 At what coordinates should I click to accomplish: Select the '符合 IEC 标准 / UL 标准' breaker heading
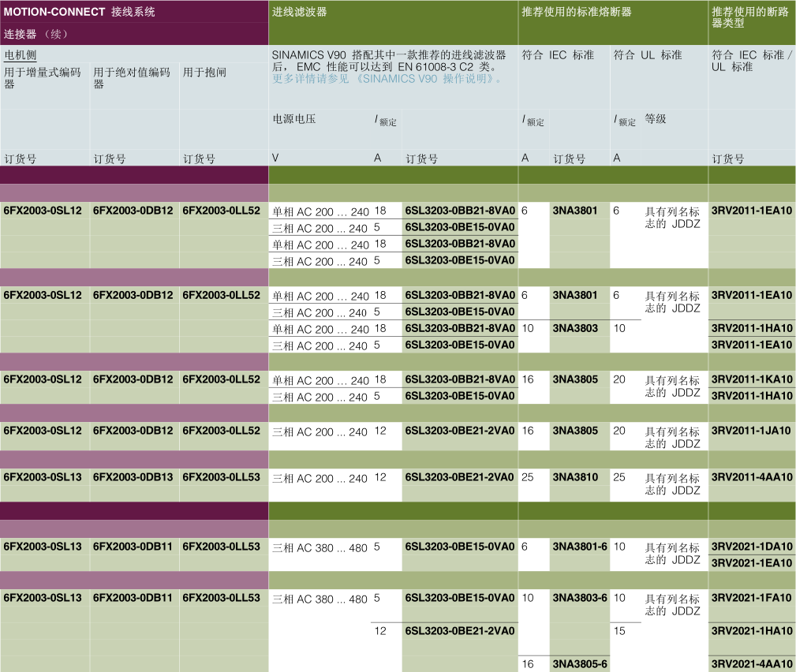(751, 61)
